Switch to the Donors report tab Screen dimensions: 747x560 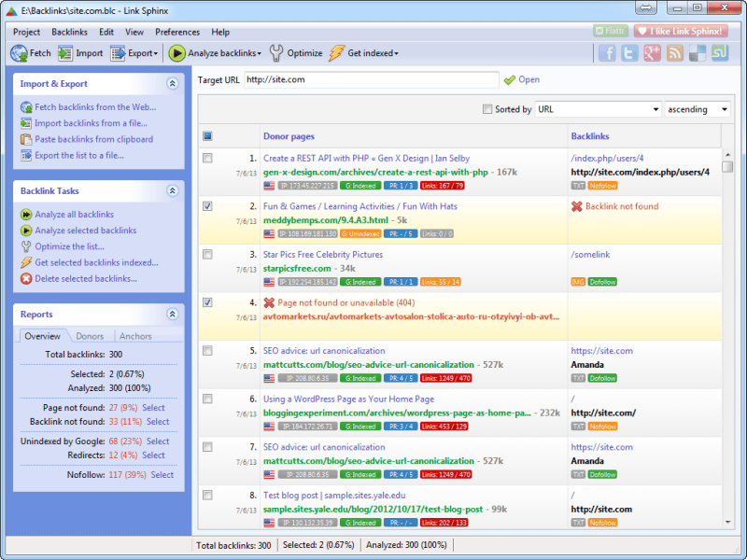[x=90, y=336]
